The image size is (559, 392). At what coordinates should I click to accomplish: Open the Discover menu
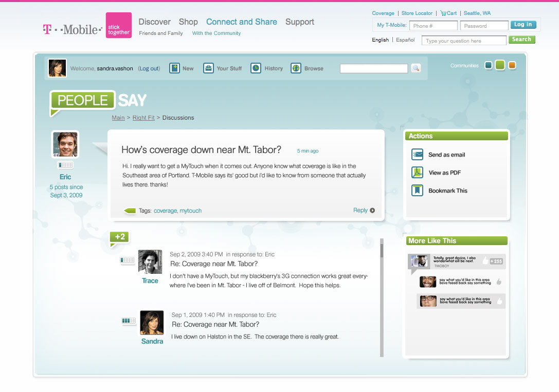pyautogui.click(x=154, y=22)
